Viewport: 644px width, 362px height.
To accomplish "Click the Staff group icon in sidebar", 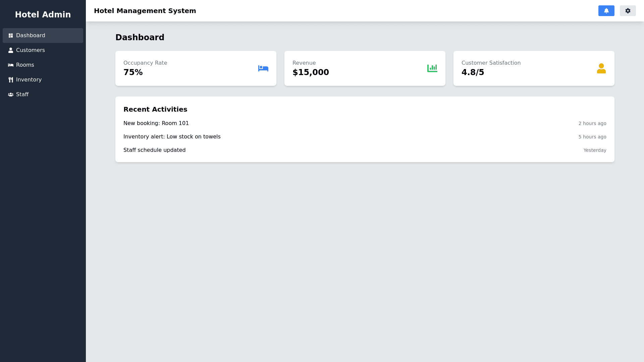I will [11, 95].
